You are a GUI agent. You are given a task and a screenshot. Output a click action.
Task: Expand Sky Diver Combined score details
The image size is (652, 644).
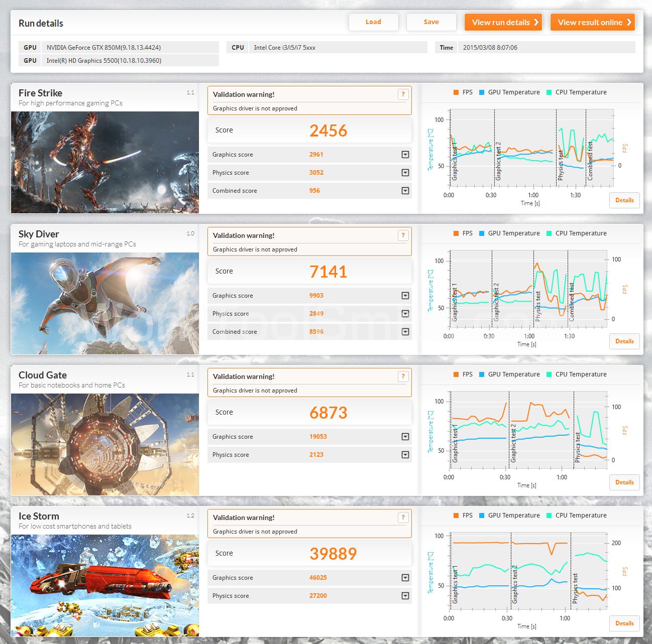point(405,332)
